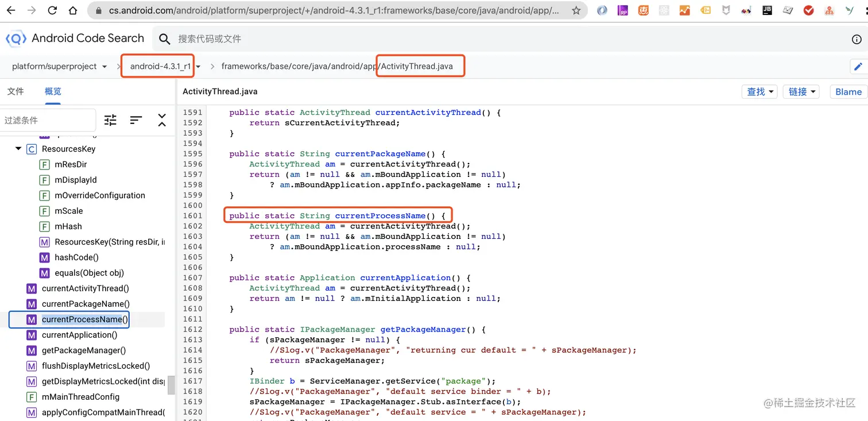Click the ActivityThread.java file title

[x=220, y=91]
